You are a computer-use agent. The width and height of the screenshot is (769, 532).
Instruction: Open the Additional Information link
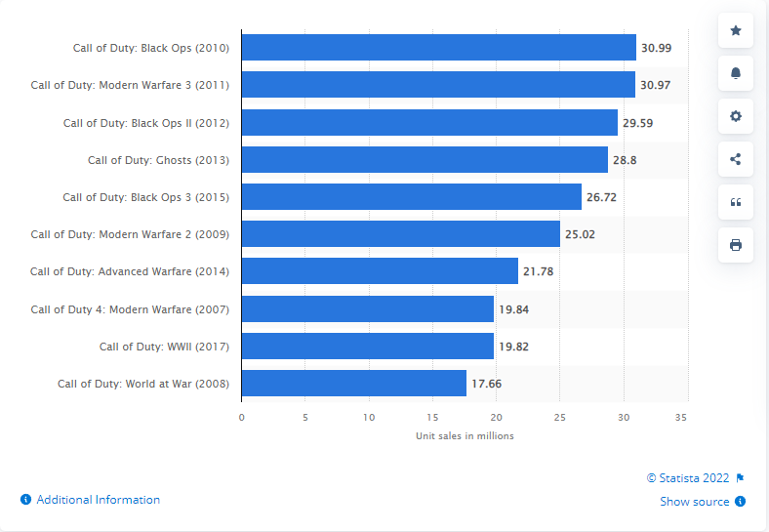[98, 500]
